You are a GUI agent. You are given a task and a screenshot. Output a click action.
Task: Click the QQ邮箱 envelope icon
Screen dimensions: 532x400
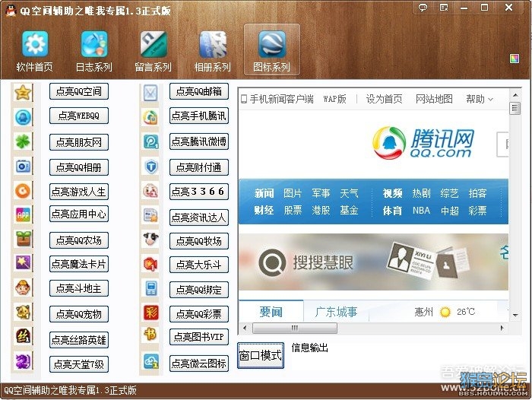150,92
